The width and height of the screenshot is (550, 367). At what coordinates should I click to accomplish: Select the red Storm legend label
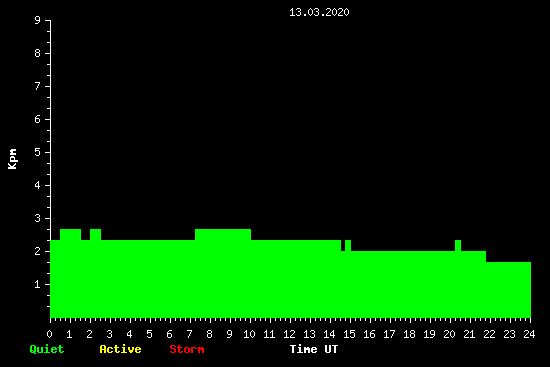coord(187,349)
